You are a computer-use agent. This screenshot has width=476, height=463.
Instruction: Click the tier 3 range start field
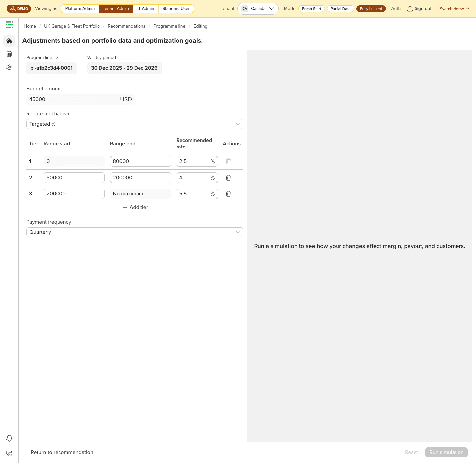coord(74,194)
